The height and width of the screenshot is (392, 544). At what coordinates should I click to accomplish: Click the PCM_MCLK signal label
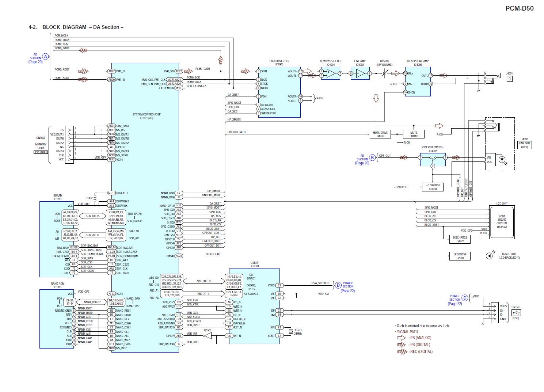(62, 36)
